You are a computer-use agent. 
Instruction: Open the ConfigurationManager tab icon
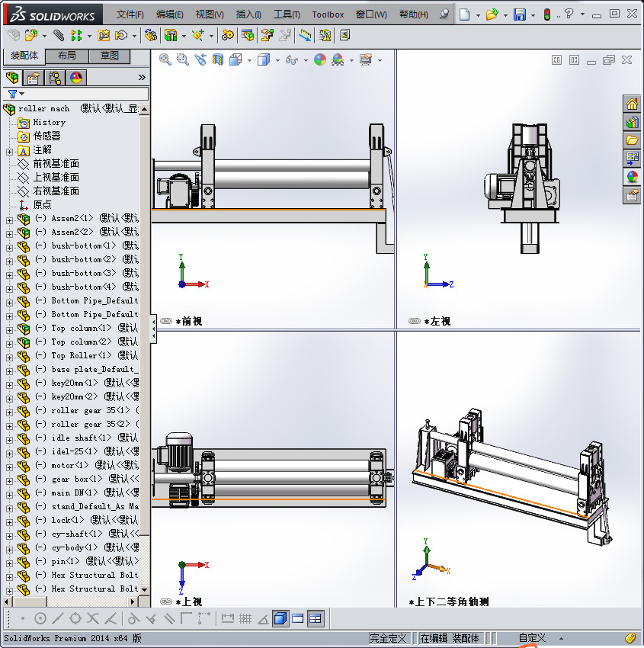pyautogui.click(x=55, y=78)
